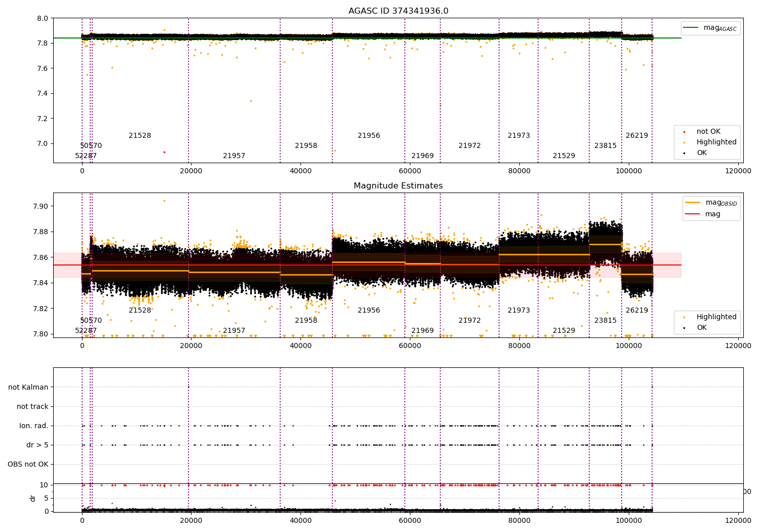Select 'Highlighted' in the top plot legend
The height and width of the screenshot is (532, 760).
(x=710, y=142)
